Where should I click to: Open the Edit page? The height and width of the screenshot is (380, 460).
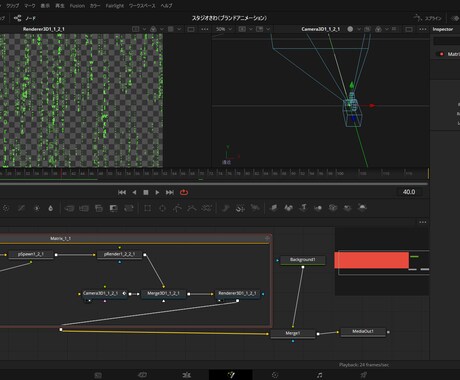[187, 375]
